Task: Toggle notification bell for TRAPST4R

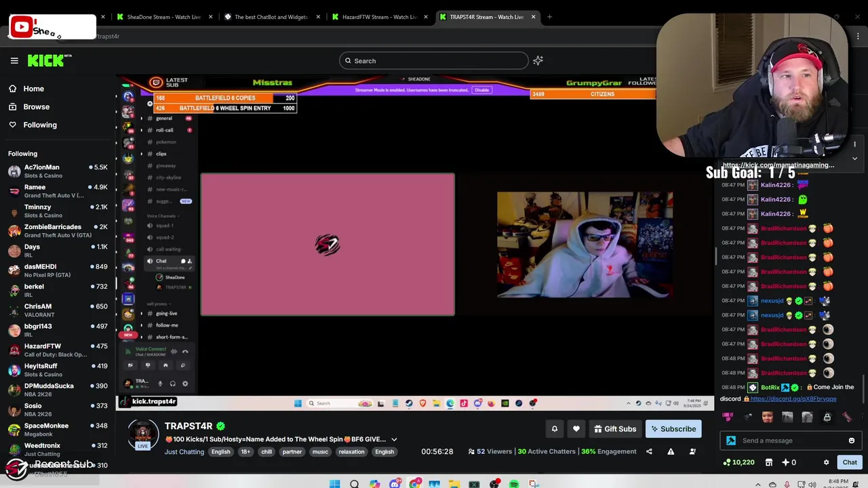Action: tap(554, 429)
